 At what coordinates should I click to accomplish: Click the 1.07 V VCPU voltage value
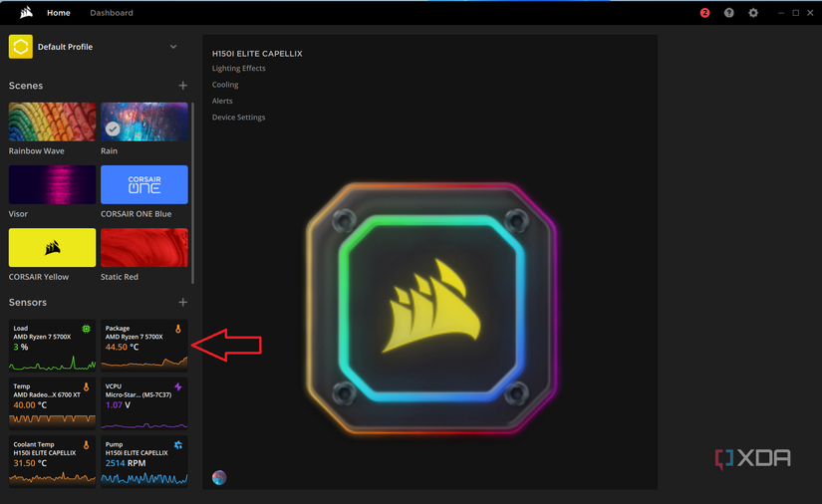118,405
